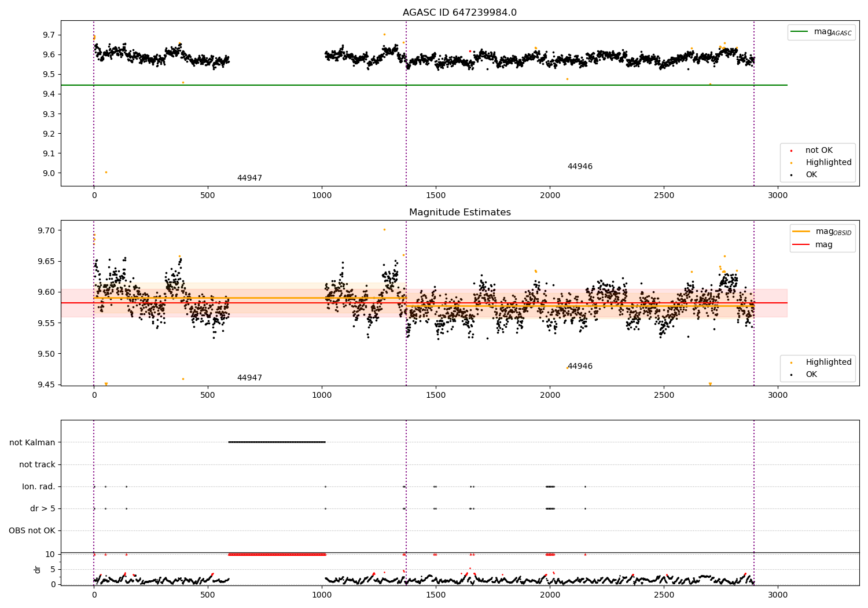
Task: Click the '44946' label in the top plot
Action: tap(580, 167)
